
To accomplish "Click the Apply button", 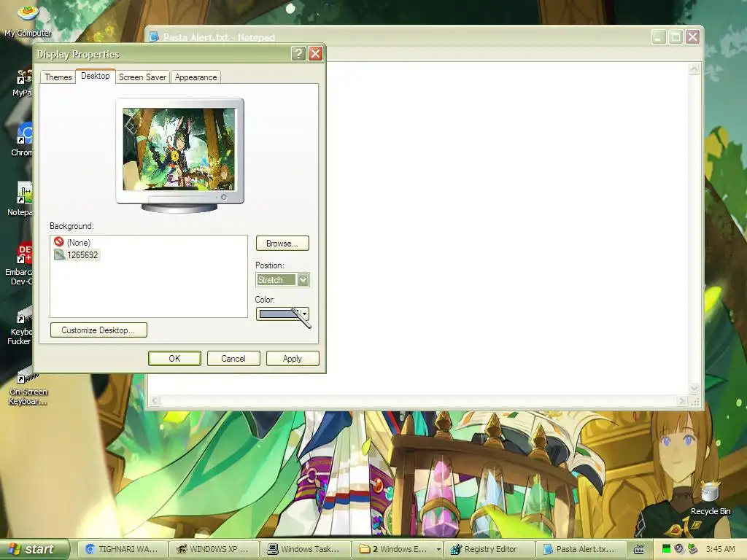I will (293, 359).
